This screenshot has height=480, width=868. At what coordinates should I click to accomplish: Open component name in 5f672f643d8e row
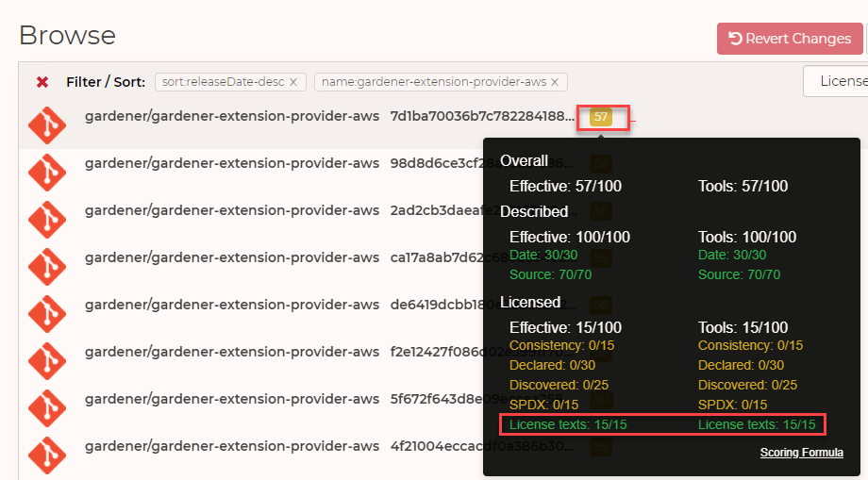tap(232, 399)
